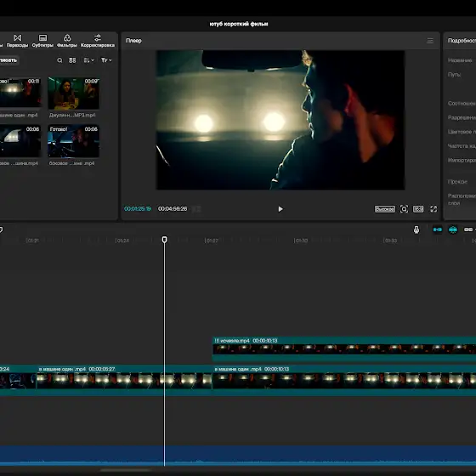Toggle the auto snapping timeline icon
The width and height of the screenshot is (476, 476).
[452, 229]
